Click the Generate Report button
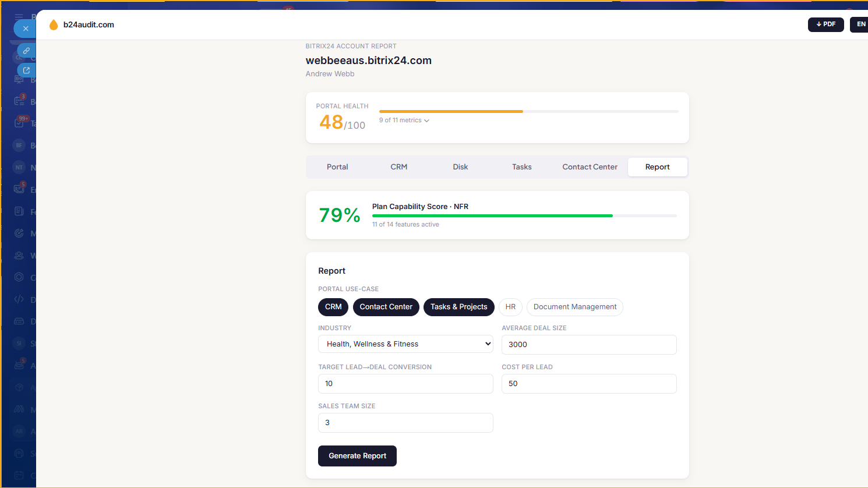The image size is (868, 488). coord(357,456)
